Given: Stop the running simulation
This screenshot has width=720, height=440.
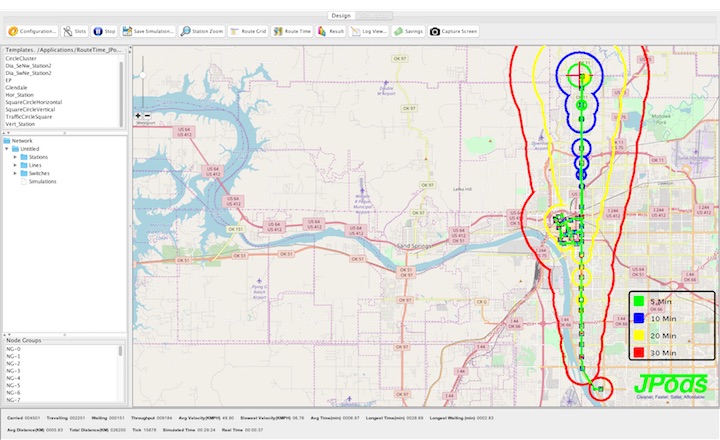Looking at the screenshot, I should 105,31.
